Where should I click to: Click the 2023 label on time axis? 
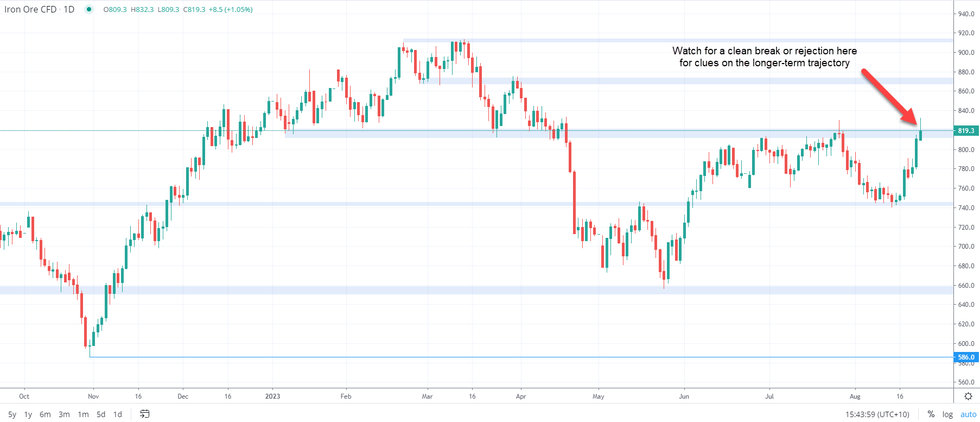tap(272, 396)
